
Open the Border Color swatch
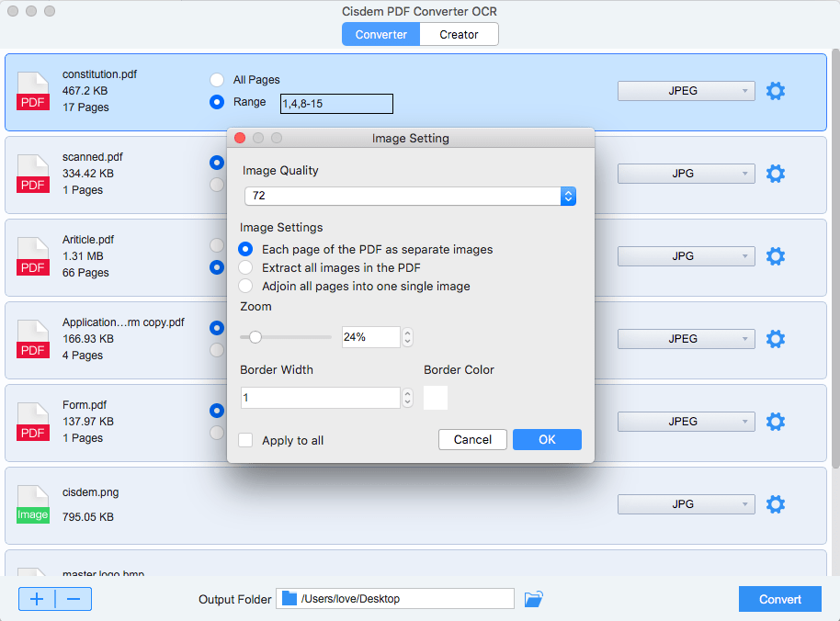point(436,398)
